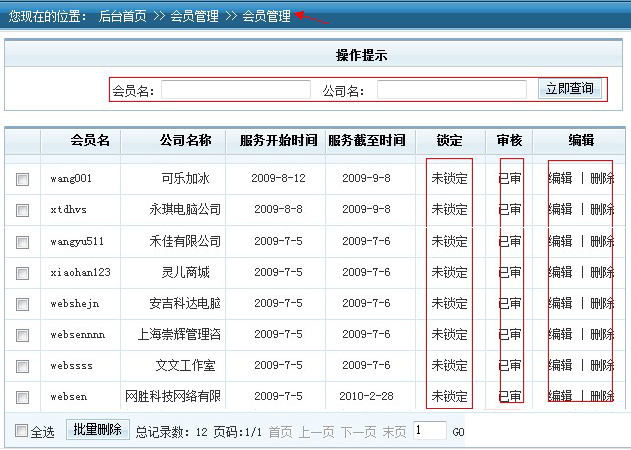The width and height of the screenshot is (631, 450).
Task: Tick the checkbox for member xtdhvs
Action: (22, 210)
